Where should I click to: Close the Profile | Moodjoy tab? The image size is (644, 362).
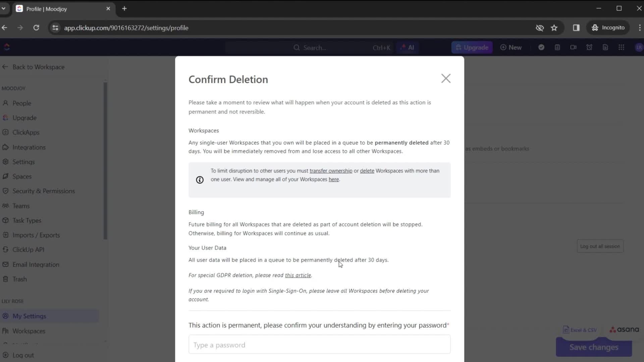point(108,9)
